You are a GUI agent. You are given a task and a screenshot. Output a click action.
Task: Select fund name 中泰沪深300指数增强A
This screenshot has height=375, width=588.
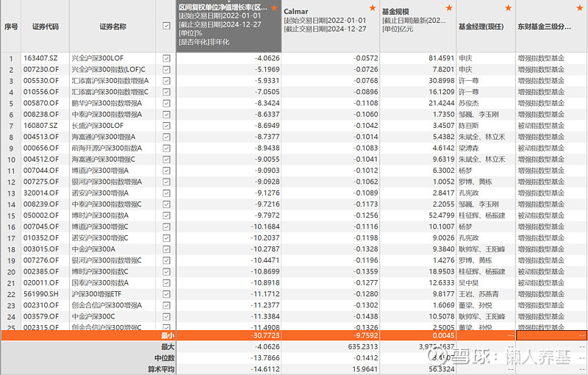107,115
